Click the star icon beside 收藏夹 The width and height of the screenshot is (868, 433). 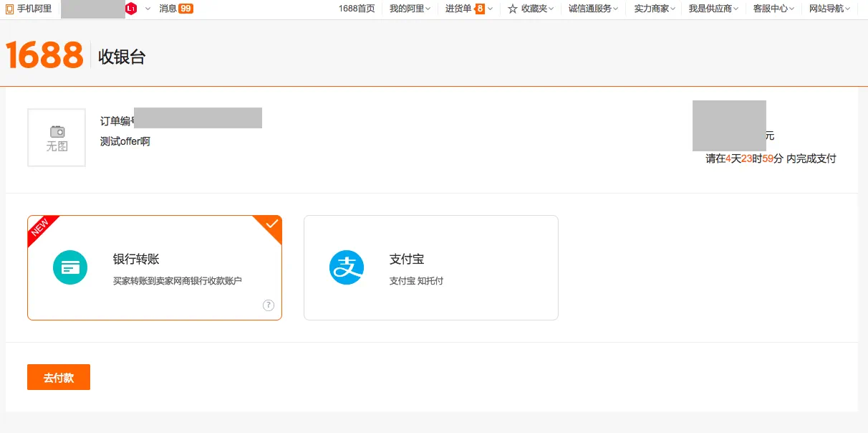[x=512, y=9]
